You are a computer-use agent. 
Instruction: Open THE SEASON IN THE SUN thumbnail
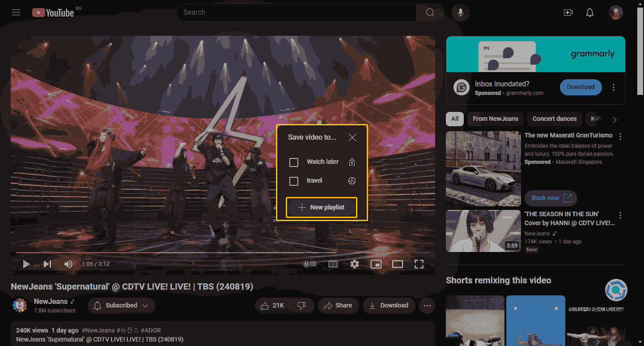click(x=483, y=231)
